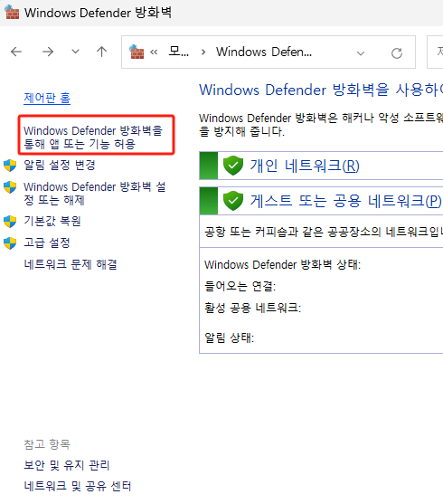Expand the breadcrumb arrow after '모...'

coord(203,52)
